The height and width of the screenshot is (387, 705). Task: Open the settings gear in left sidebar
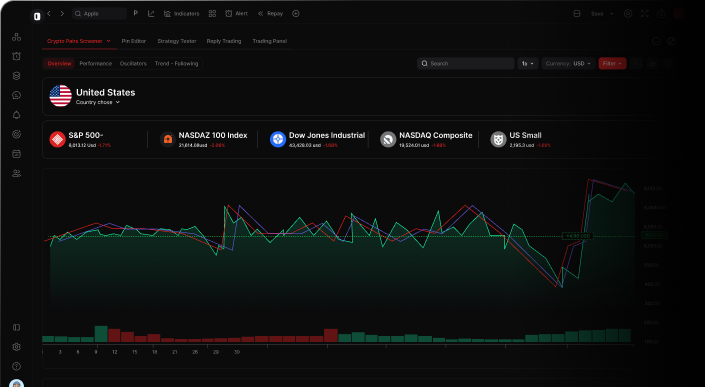click(17, 347)
